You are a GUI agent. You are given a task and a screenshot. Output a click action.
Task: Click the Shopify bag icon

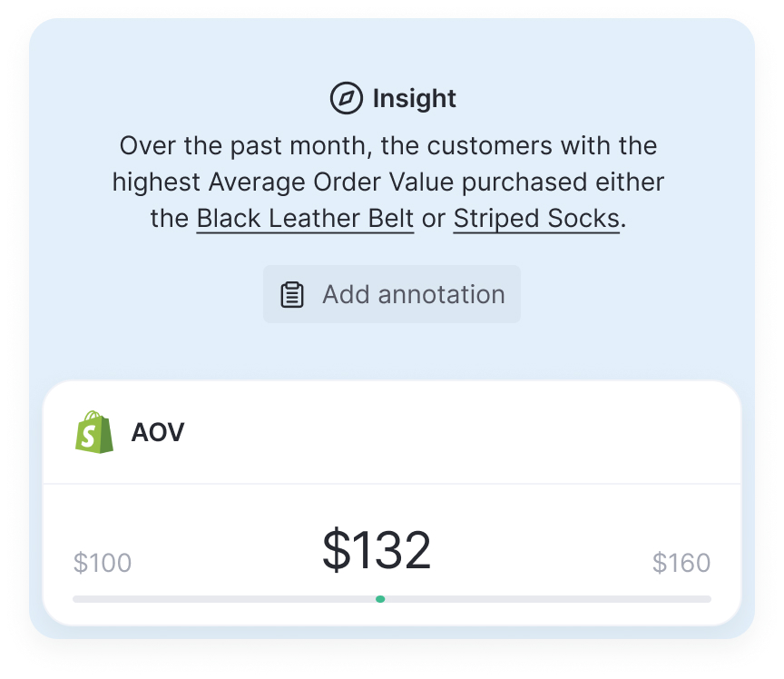pyautogui.click(x=94, y=432)
